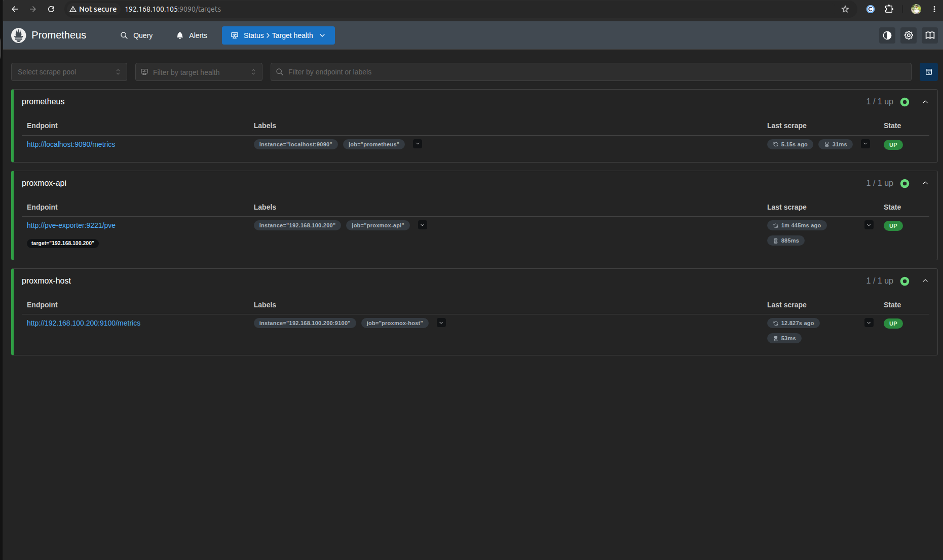Open the Alerts page
943x560 pixels.
pos(192,35)
